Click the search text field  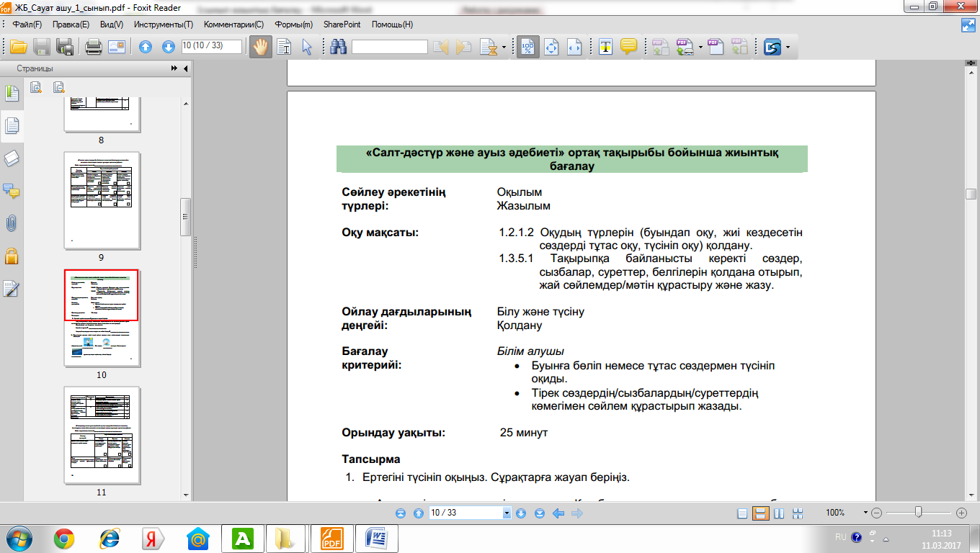pos(390,47)
